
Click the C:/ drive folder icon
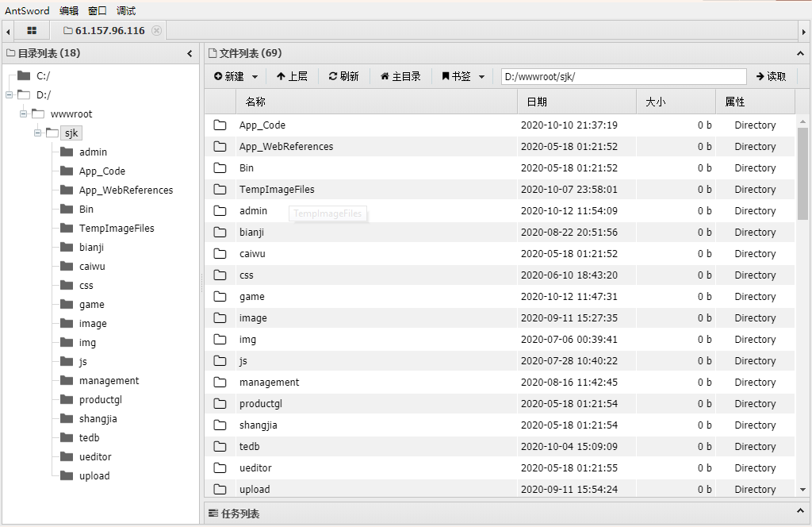coord(24,76)
